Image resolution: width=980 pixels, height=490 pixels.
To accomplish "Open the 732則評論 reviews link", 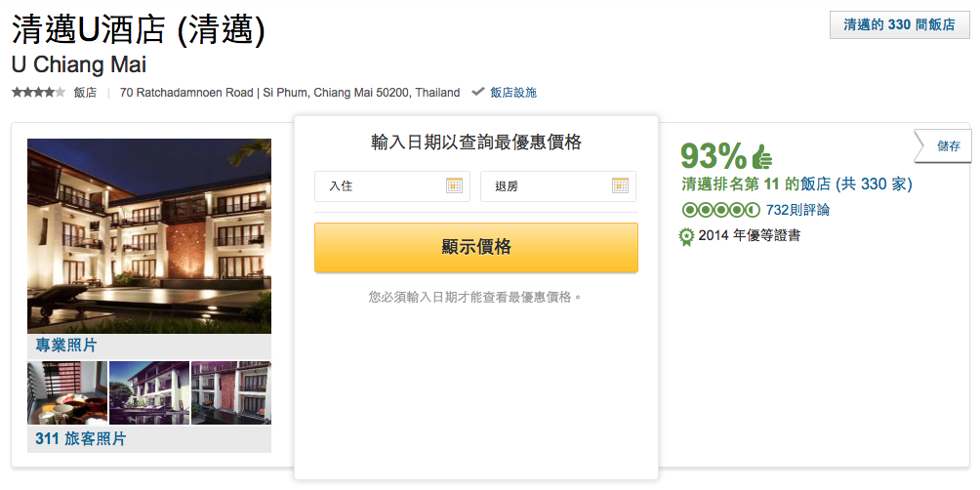I will pyautogui.click(x=797, y=210).
